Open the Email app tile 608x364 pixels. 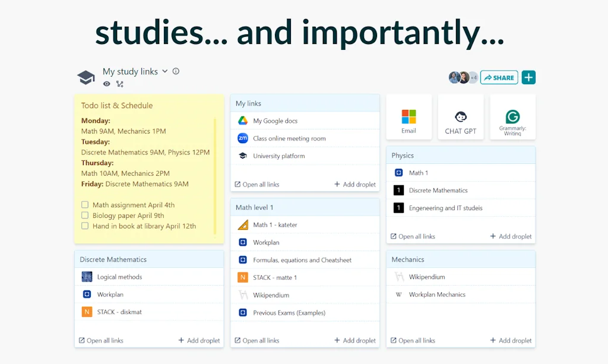[x=408, y=116]
